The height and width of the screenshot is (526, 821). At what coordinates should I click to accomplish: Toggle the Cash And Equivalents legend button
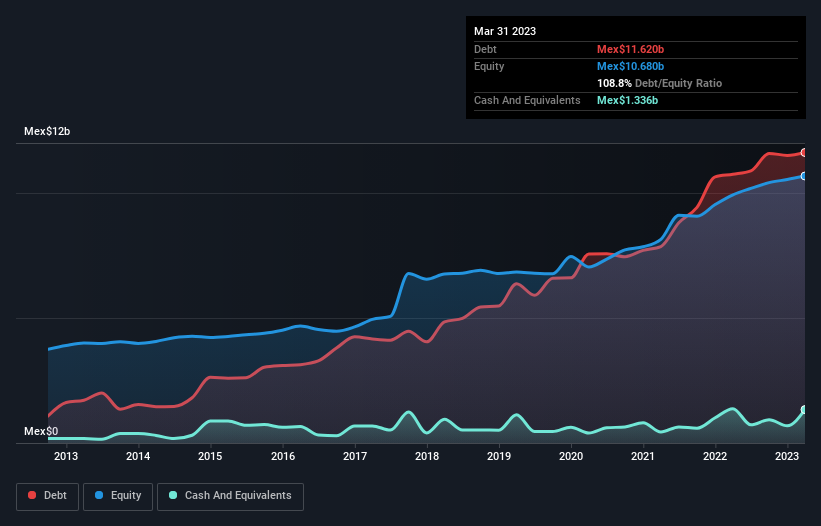click(x=230, y=496)
